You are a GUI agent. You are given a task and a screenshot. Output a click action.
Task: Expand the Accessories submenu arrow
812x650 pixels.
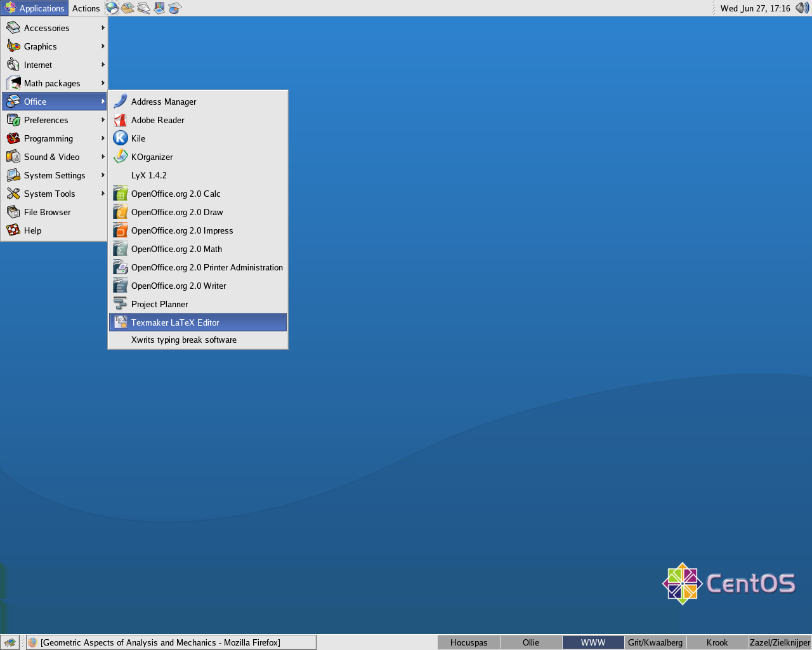click(x=103, y=28)
